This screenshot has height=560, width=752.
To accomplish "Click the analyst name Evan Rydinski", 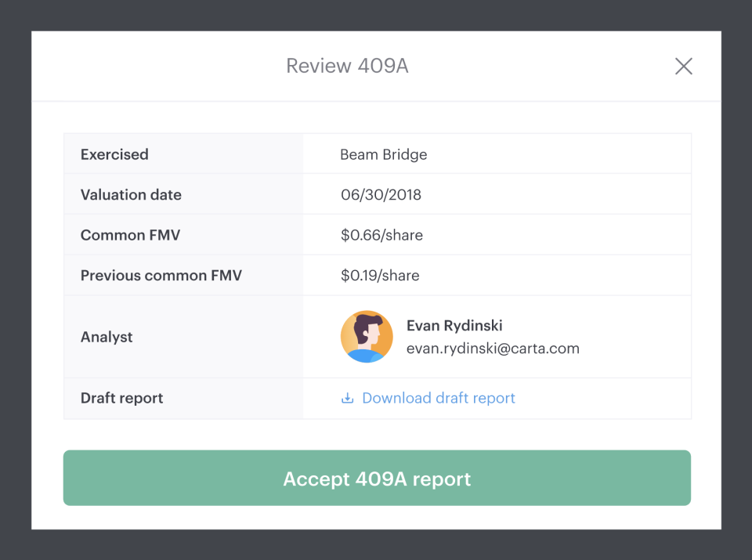I will [454, 325].
